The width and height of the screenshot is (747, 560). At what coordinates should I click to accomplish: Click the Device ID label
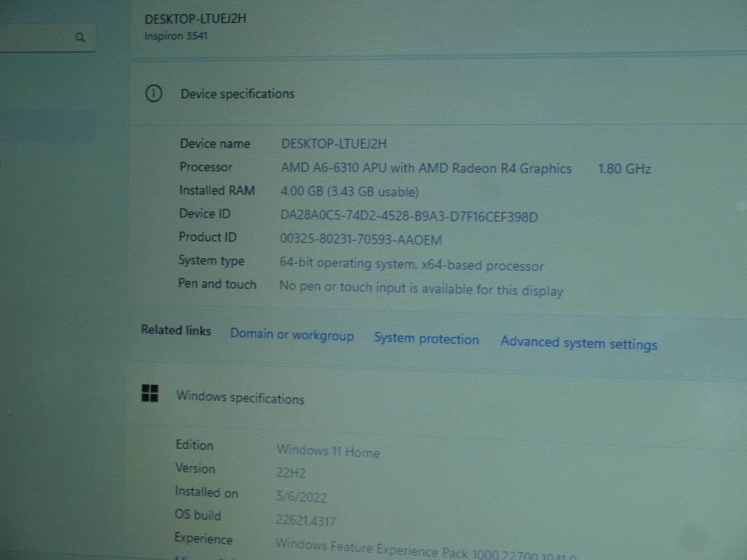point(205,213)
